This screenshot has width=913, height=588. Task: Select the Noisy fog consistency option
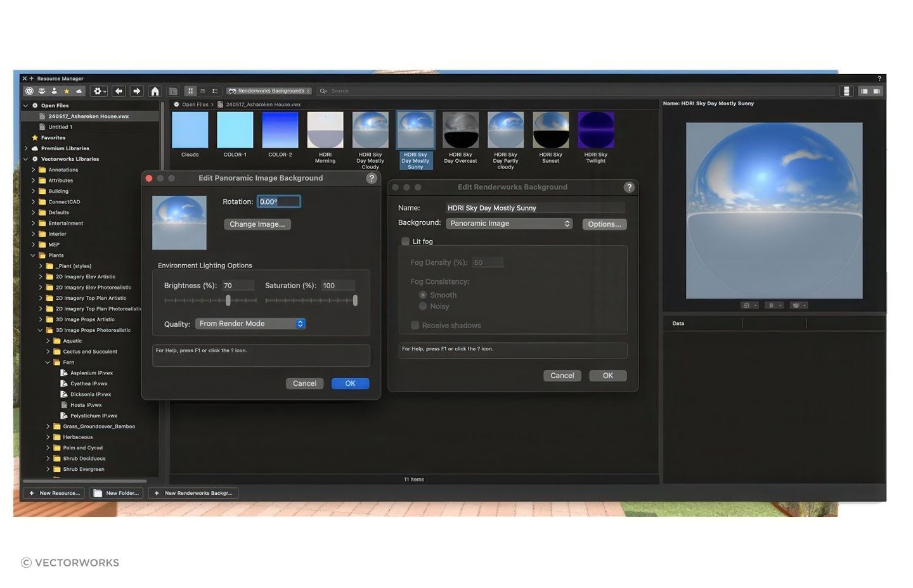(x=423, y=306)
